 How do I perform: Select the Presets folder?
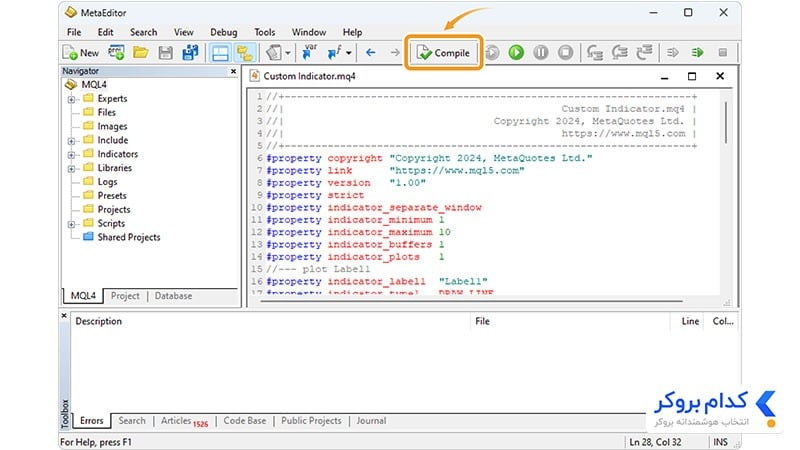pos(112,195)
